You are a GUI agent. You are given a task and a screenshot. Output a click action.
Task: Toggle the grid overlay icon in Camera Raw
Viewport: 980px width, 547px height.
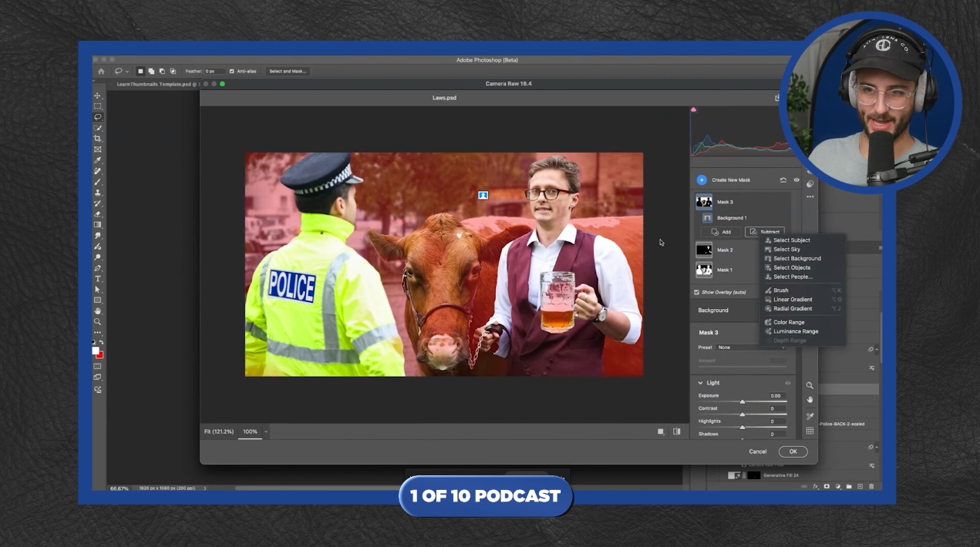[810, 431]
